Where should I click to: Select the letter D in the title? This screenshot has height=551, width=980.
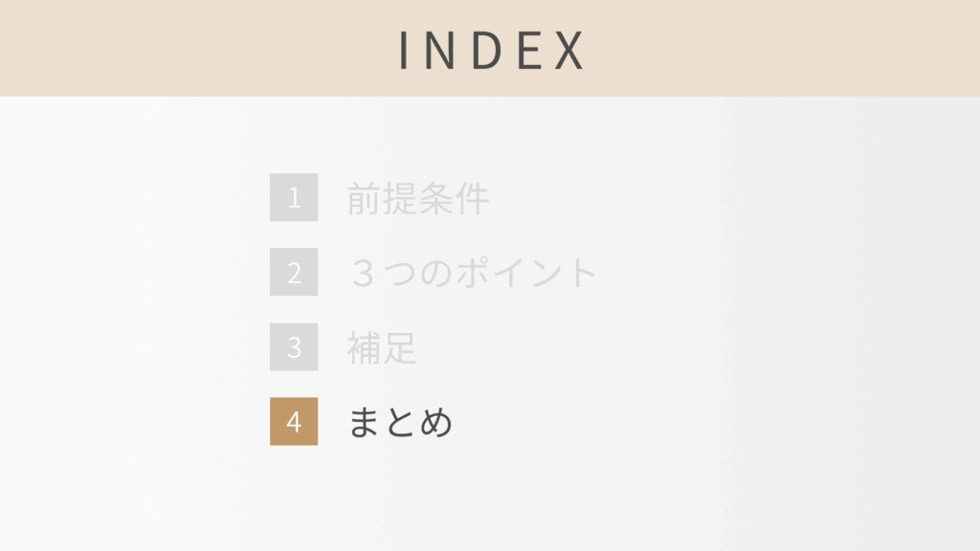[487, 50]
